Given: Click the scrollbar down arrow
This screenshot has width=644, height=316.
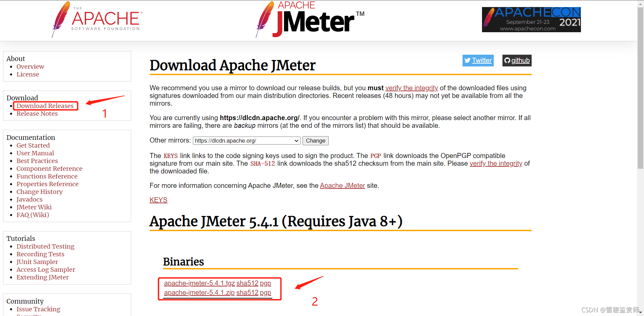Looking at the screenshot, I should tap(640, 313).
